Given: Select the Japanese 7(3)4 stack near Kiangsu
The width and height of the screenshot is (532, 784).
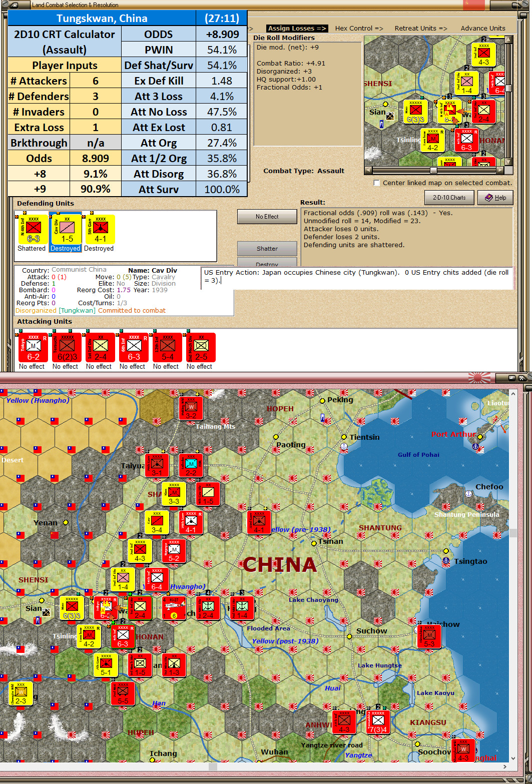Looking at the screenshot, I should (378, 722).
